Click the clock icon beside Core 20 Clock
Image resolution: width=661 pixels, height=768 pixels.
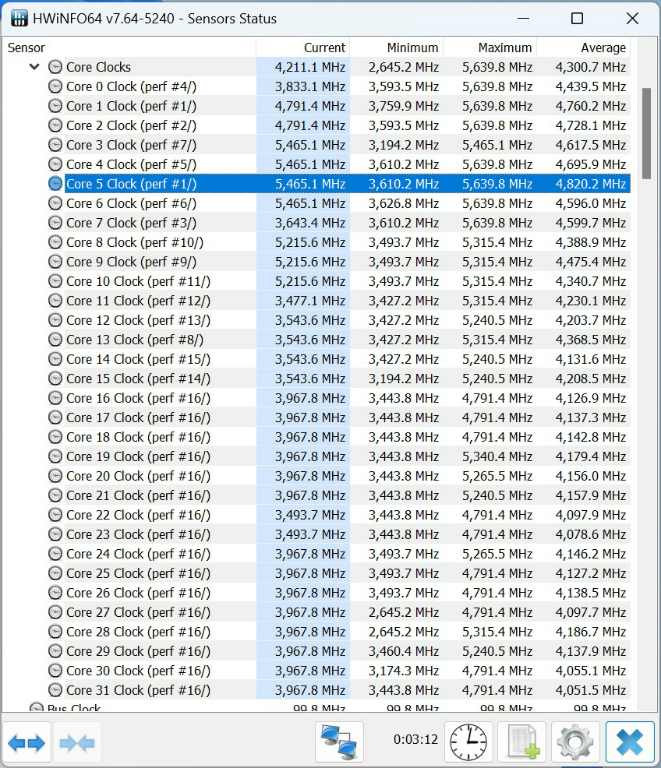55,476
